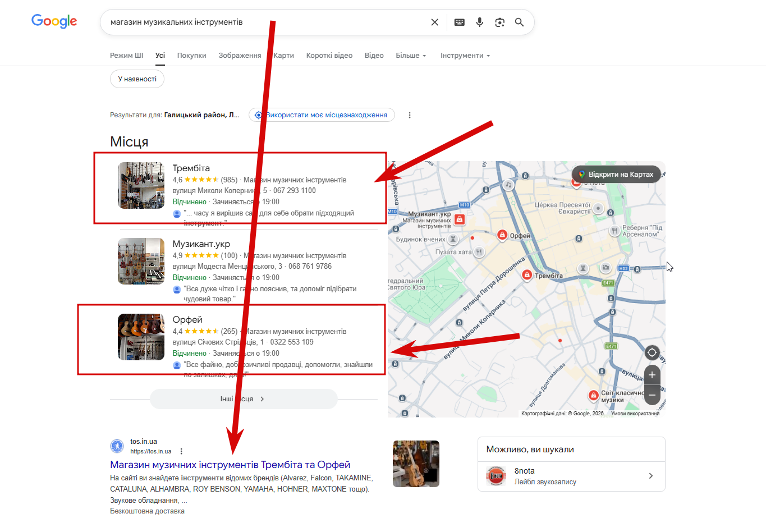The height and width of the screenshot is (532, 766).
Task: Select the Музикант.укр pin on map
Action: 459,219
